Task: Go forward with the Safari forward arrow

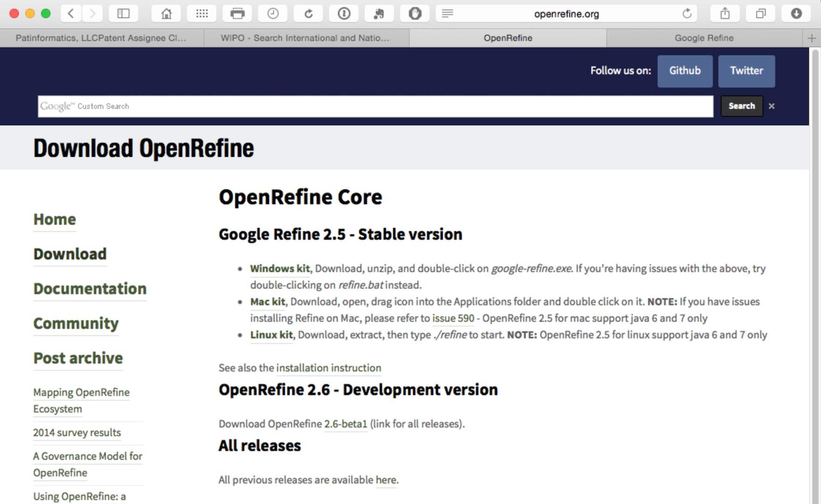Action: click(92, 14)
